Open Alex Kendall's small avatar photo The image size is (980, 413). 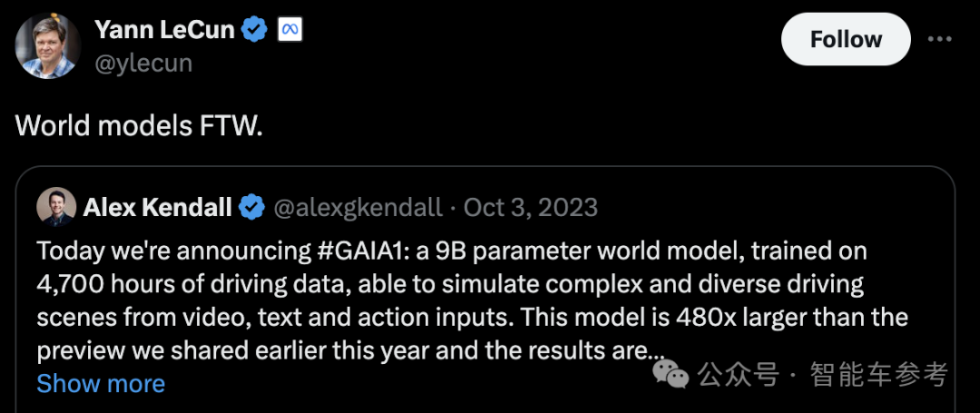pos(56,207)
